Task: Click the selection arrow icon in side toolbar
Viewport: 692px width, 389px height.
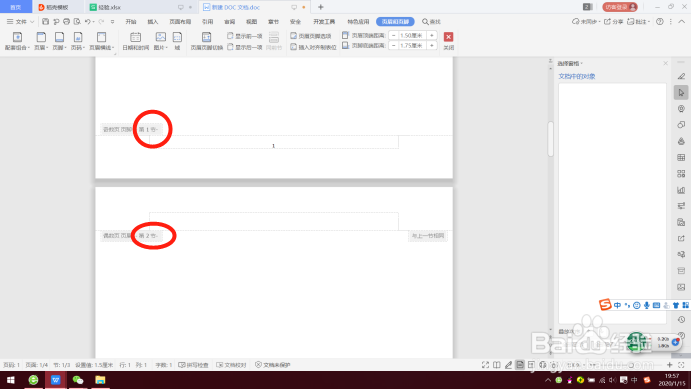Action: (681, 93)
